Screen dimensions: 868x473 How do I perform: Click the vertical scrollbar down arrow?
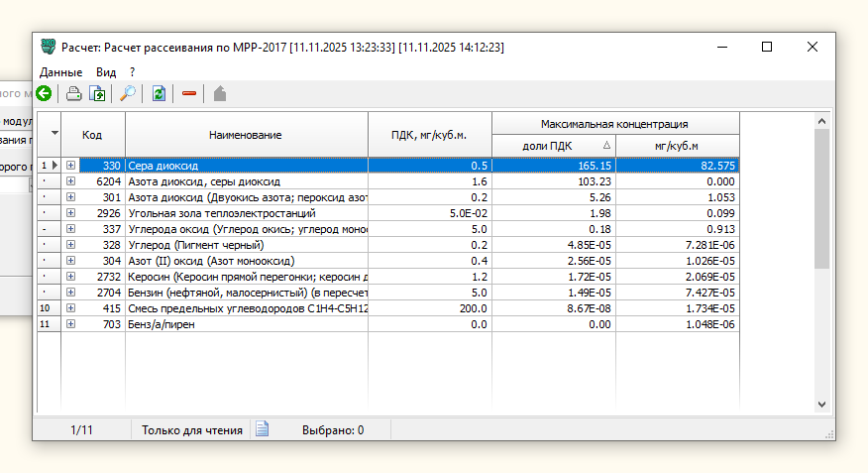(821, 404)
